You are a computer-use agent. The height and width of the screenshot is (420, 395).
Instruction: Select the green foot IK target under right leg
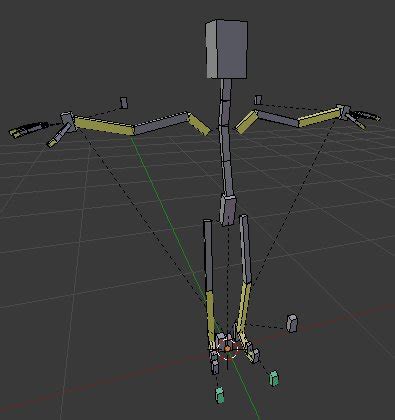coord(274,379)
